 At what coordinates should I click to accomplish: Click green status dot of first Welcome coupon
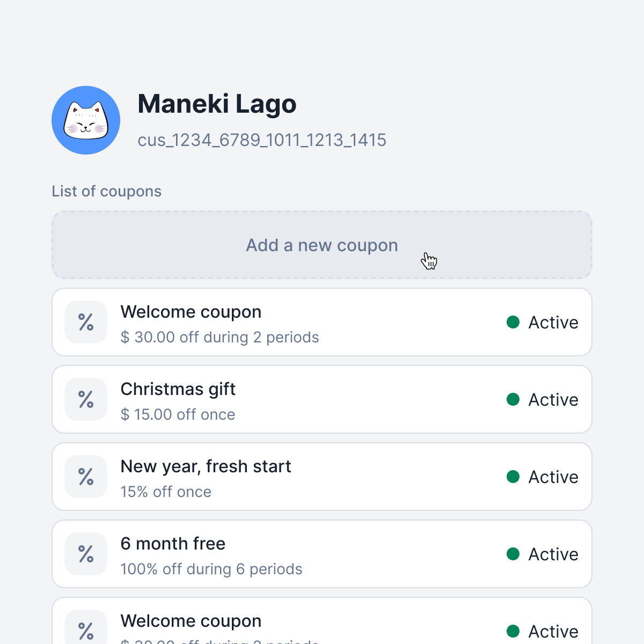click(513, 322)
